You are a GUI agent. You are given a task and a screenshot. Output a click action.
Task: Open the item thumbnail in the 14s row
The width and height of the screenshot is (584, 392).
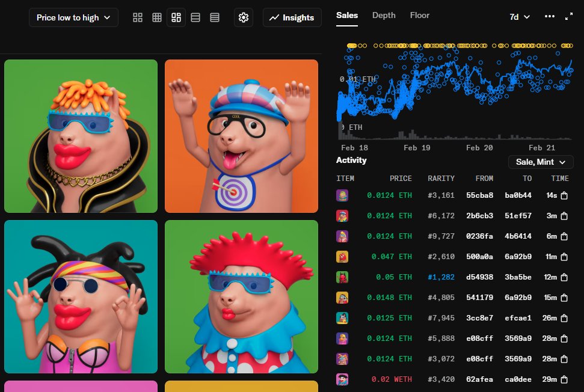(342, 195)
